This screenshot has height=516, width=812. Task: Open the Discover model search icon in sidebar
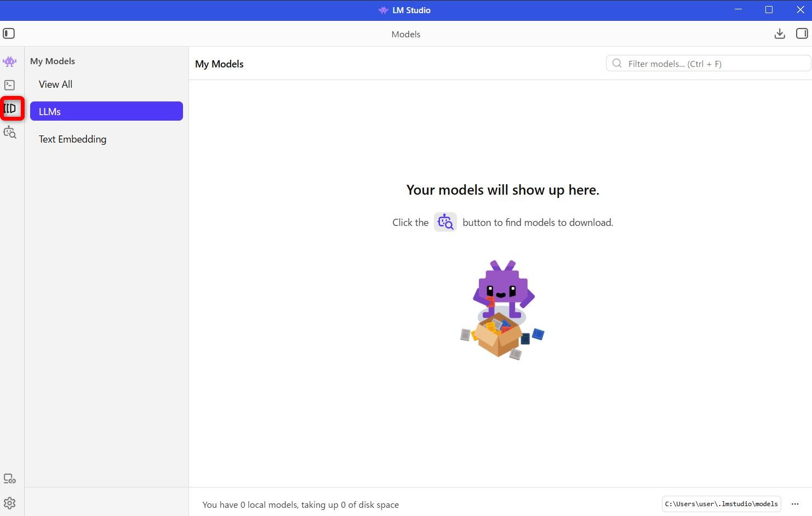pos(10,132)
